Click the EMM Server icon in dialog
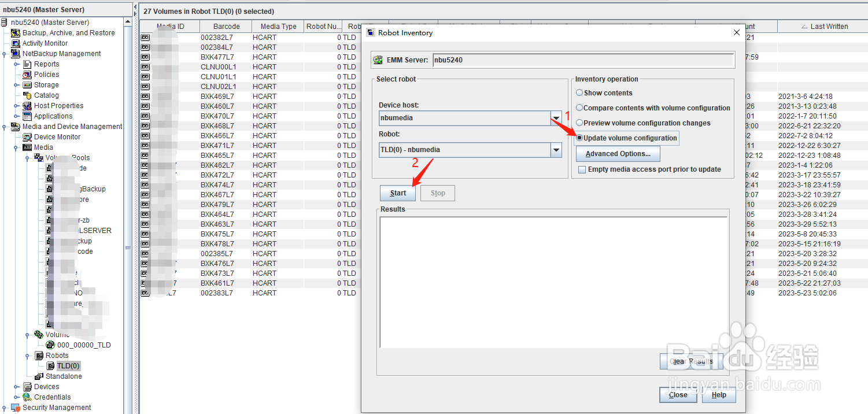 [378, 60]
